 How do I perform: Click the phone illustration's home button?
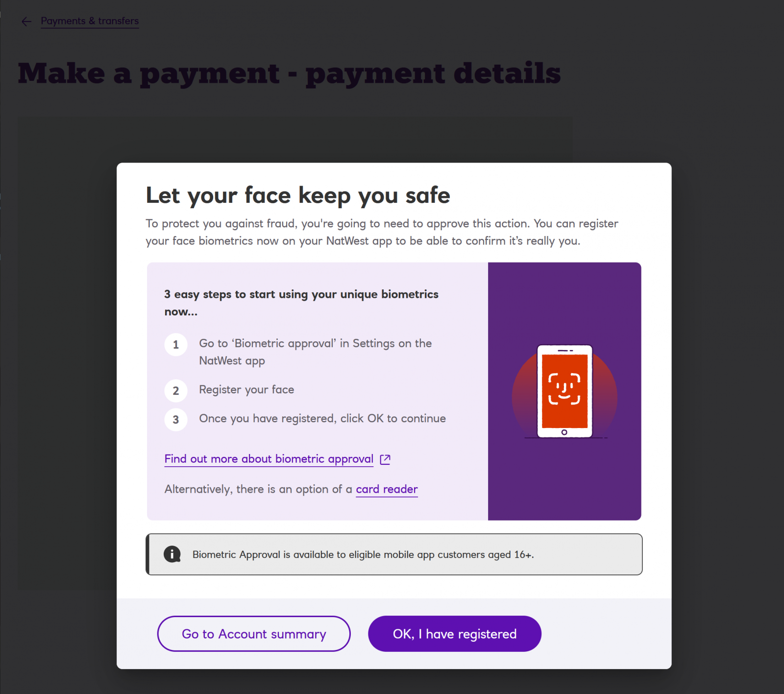564,432
